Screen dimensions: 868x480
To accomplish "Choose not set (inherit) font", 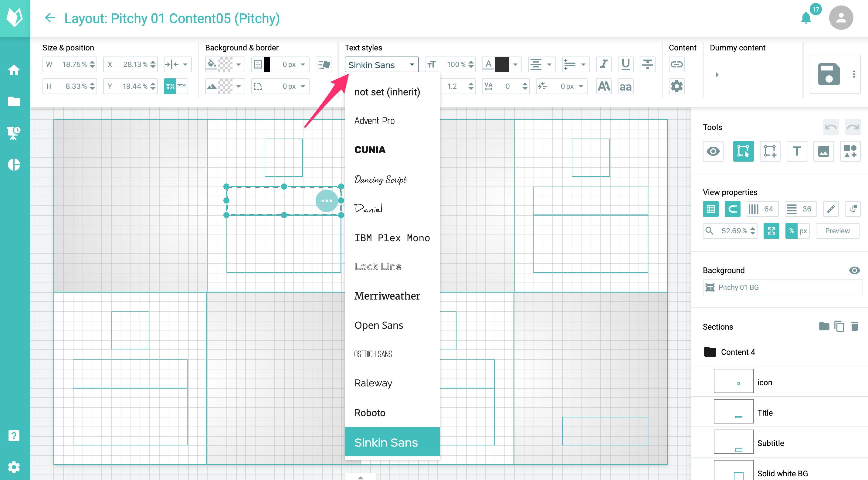I will (392, 92).
